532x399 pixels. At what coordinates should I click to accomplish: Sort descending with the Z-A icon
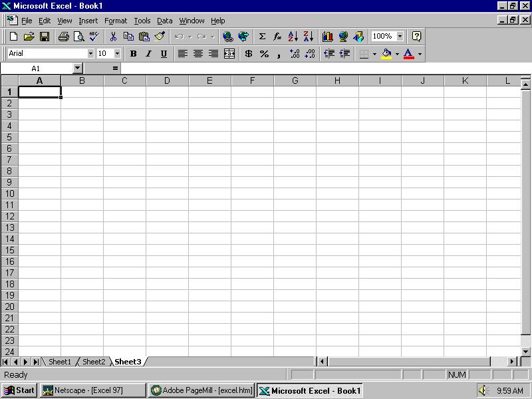point(309,37)
